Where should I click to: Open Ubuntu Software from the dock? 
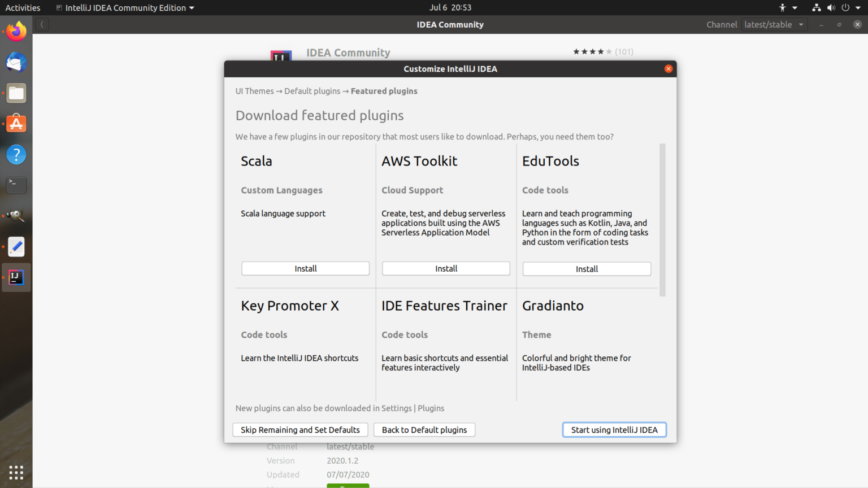[15, 124]
